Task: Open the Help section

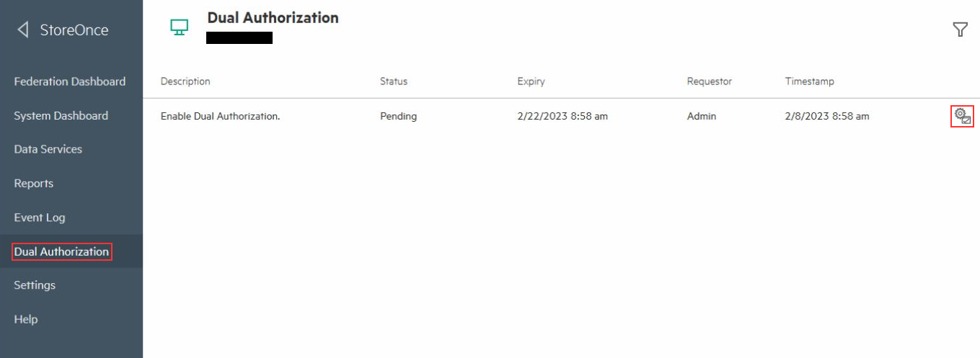Action: [x=26, y=319]
